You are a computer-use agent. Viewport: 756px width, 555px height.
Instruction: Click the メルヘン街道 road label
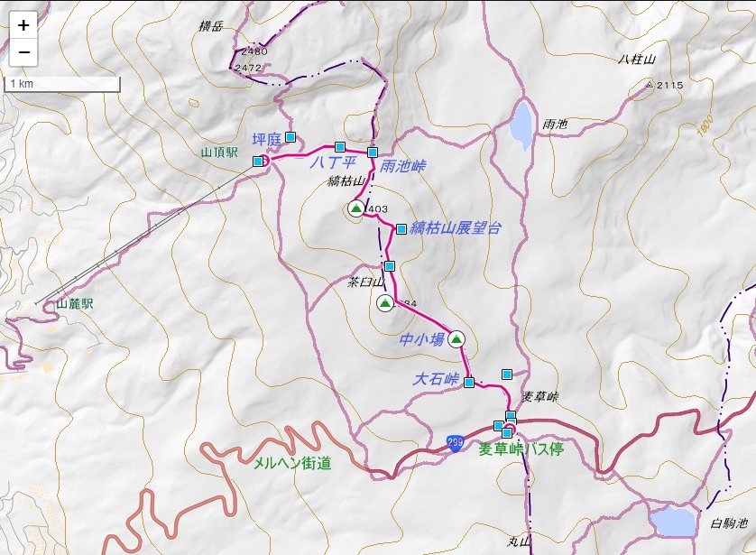click(x=292, y=463)
